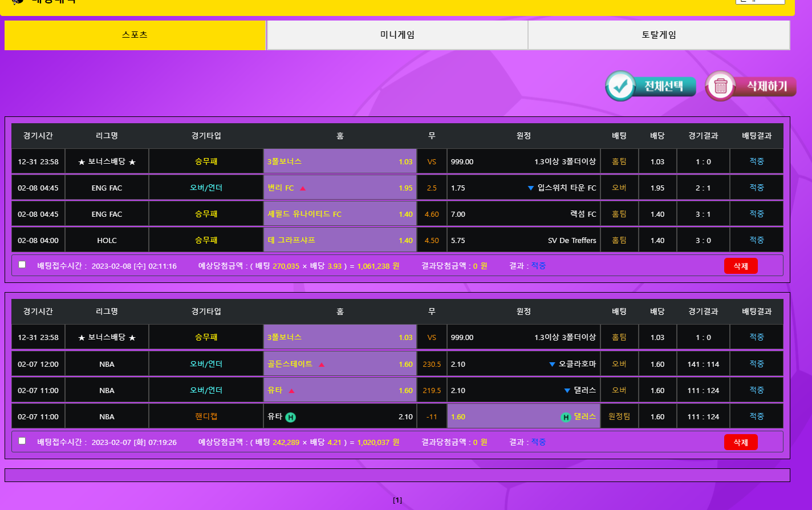Tick the checkbox for the 2023-02-07 bet slip
Viewport: 812px width, 510px height.
[22, 441]
